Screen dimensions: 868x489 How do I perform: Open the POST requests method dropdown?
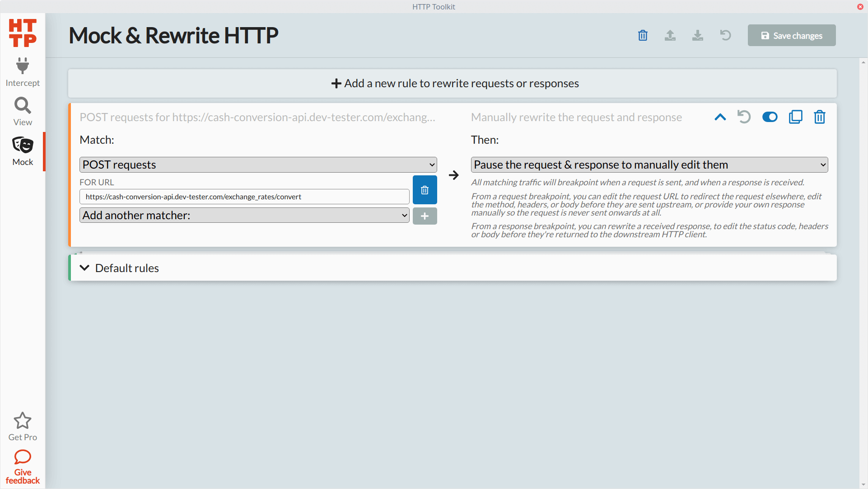tap(258, 165)
